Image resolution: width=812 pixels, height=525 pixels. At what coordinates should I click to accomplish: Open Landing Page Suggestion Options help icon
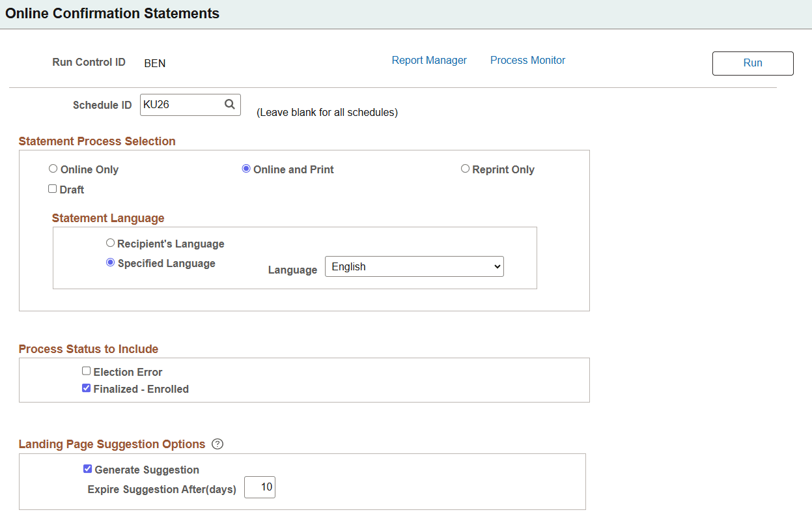coord(217,444)
